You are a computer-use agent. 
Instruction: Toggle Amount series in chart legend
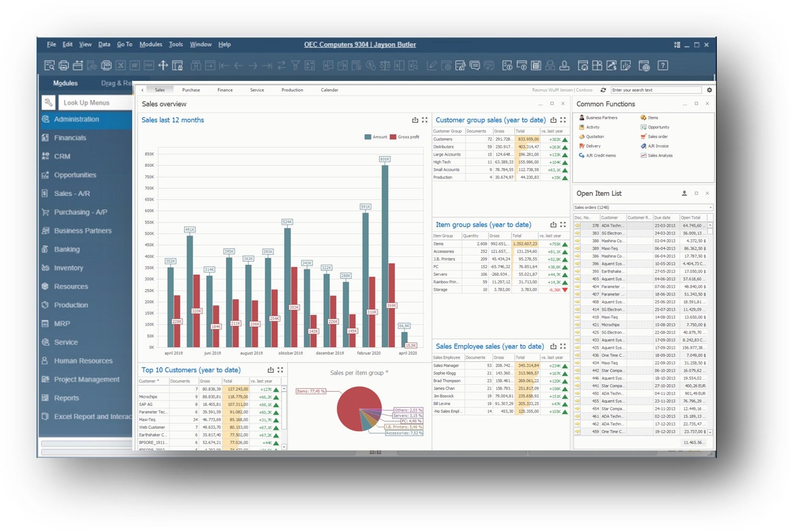click(376, 137)
